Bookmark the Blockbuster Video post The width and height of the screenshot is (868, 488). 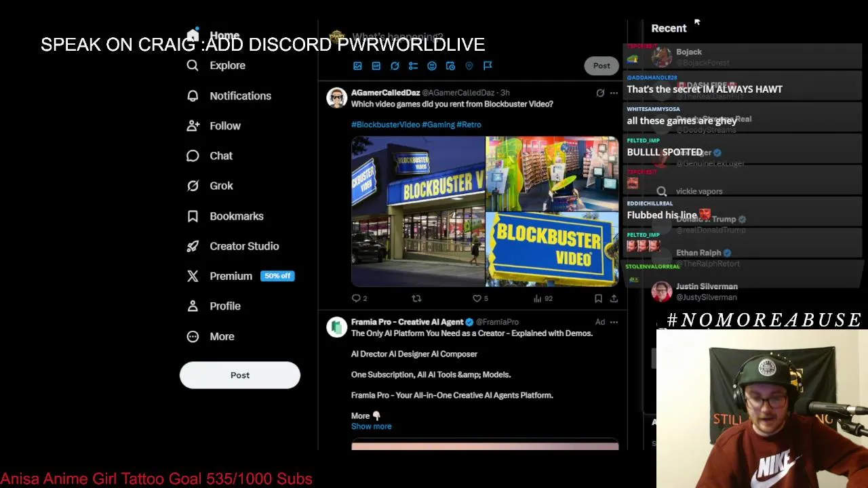598,298
